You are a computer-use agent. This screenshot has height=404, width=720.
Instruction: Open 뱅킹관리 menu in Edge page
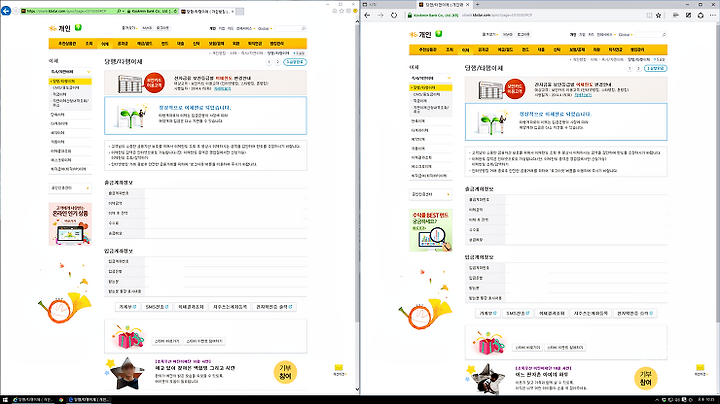click(637, 50)
